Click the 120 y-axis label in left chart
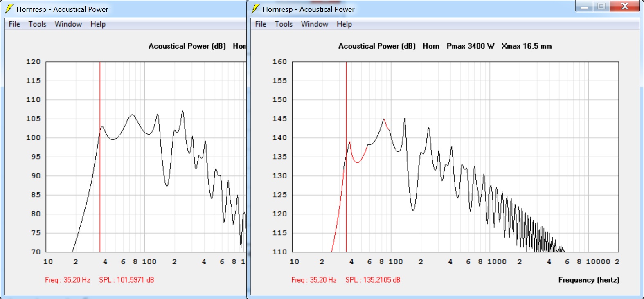This screenshot has height=299, width=644. coord(34,62)
